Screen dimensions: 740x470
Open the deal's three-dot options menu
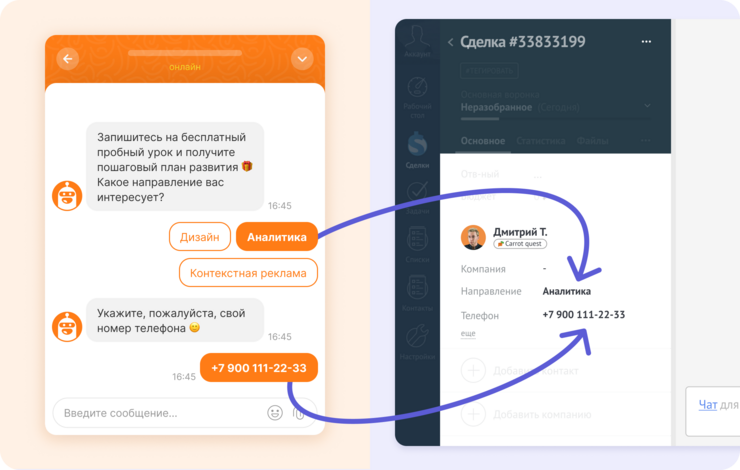tap(646, 42)
